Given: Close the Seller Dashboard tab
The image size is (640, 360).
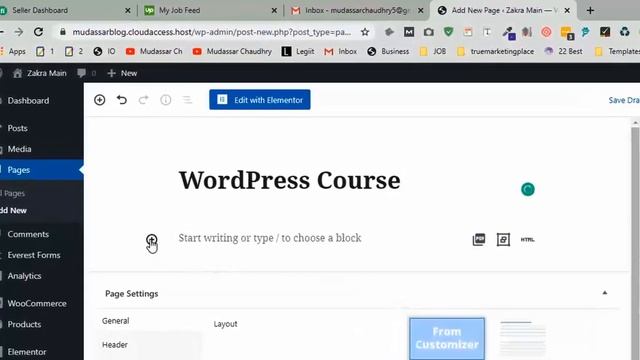Looking at the screenshot, I should [x=128, y=10].
